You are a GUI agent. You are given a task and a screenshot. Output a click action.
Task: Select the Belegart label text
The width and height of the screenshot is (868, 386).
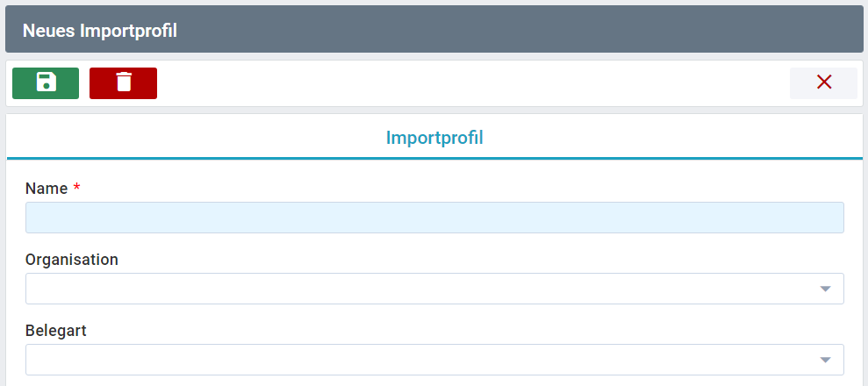coord(56,332)
